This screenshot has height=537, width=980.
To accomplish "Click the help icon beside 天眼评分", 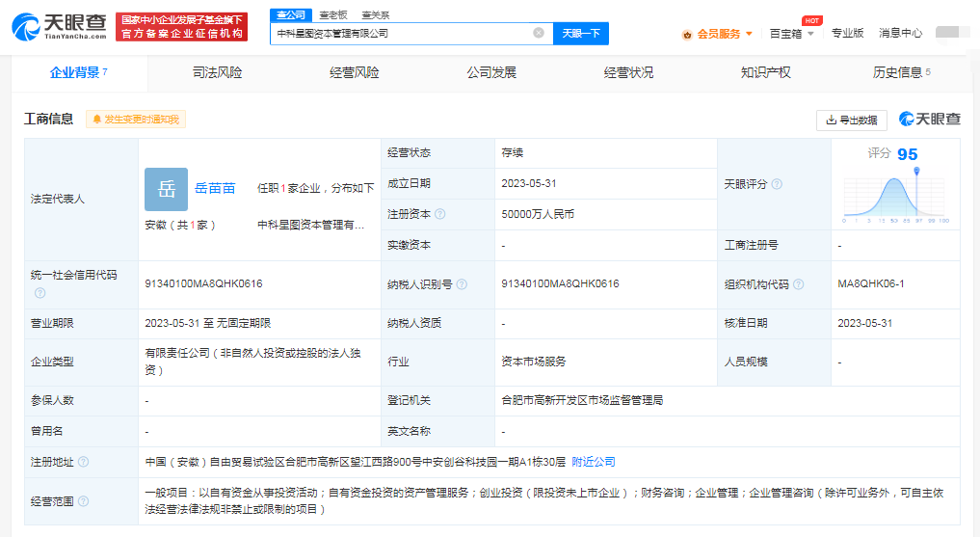I will click(777, 184).
